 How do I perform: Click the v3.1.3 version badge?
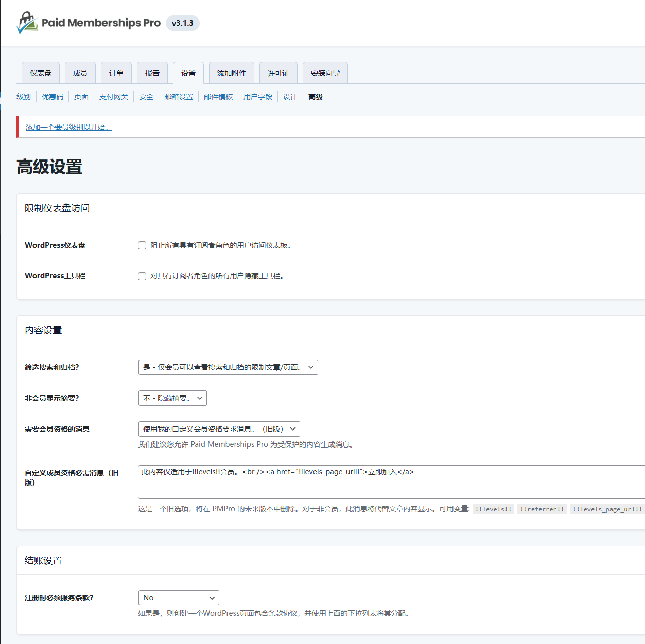[x=183, y=23]
